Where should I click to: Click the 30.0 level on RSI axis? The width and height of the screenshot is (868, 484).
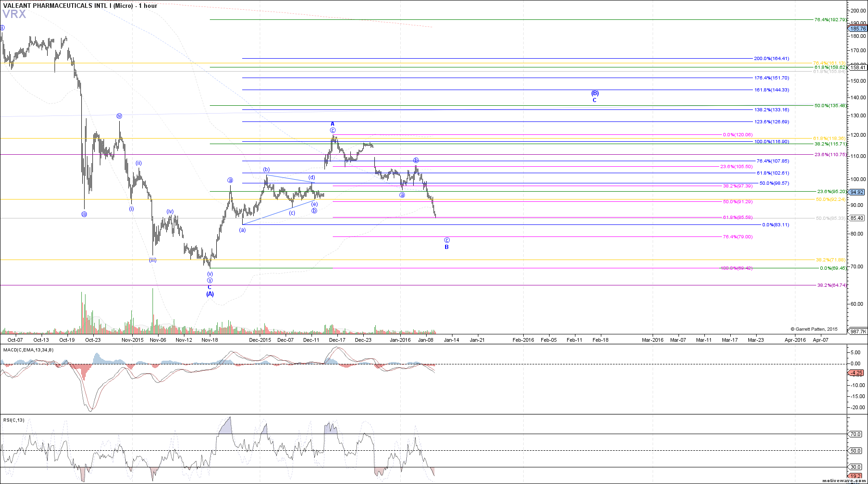(x=856, y=467)
